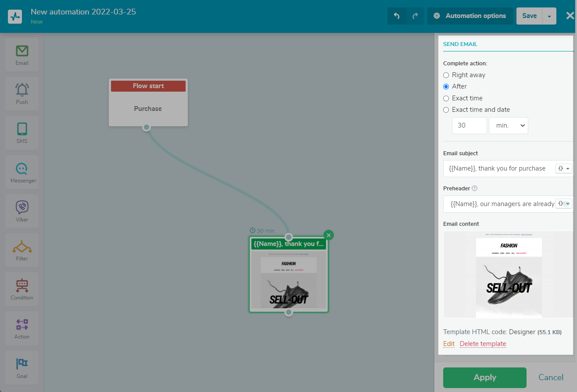The image size is (577, 392).
Task: Expand the Save button dropdown arrow
Action: pyautogui.click(x=549, y=16)
